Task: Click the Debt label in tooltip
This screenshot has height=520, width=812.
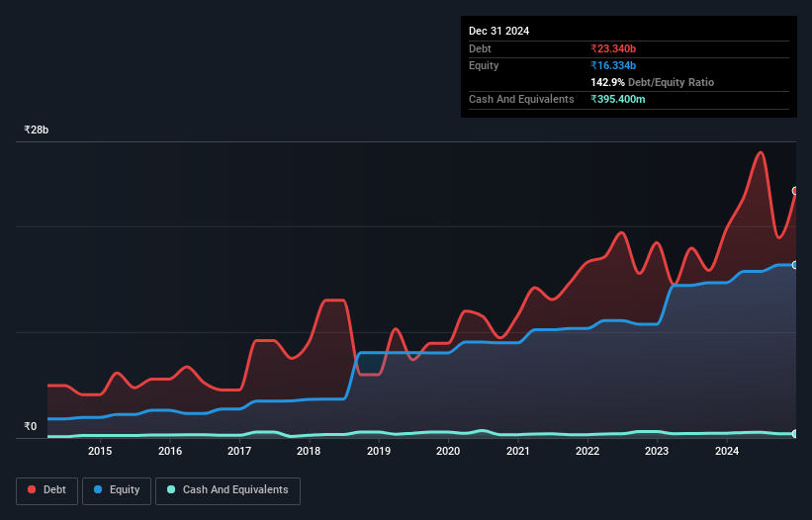Action: (480, 48)
